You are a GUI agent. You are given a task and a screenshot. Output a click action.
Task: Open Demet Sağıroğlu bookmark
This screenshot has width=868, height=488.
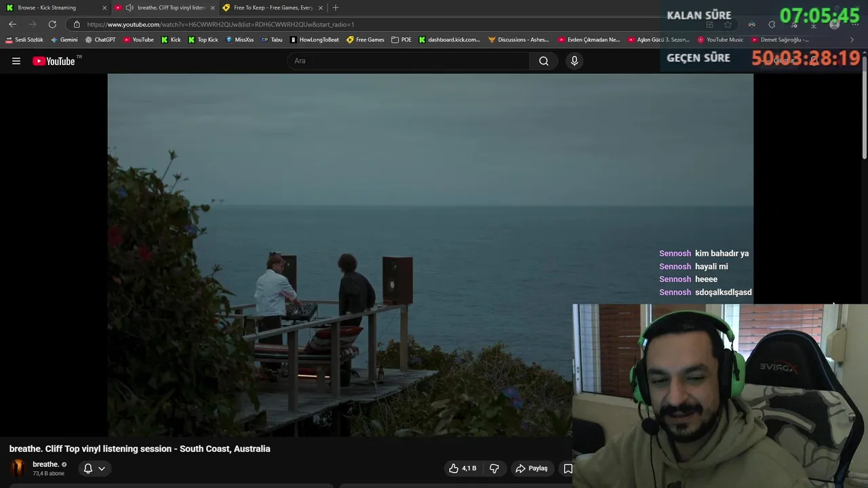(x=780, y=40)
